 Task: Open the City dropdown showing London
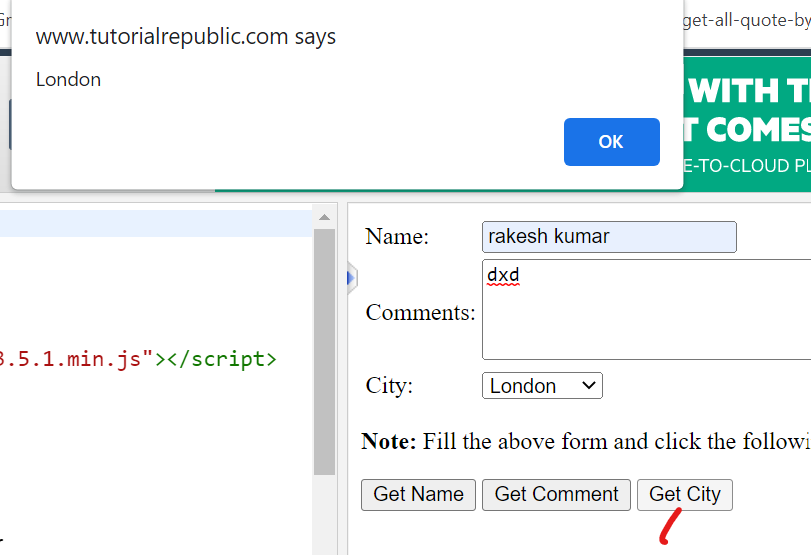click(542, 386)
